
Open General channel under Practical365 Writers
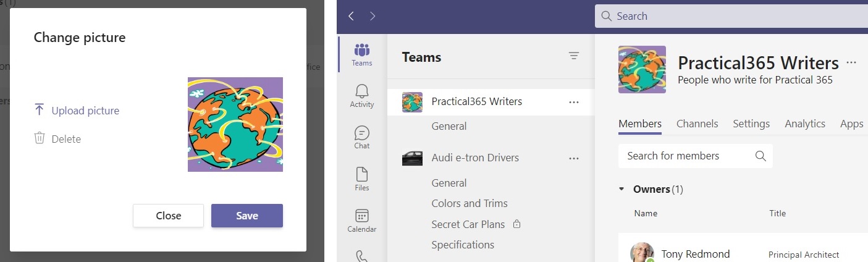pos(449,126)
